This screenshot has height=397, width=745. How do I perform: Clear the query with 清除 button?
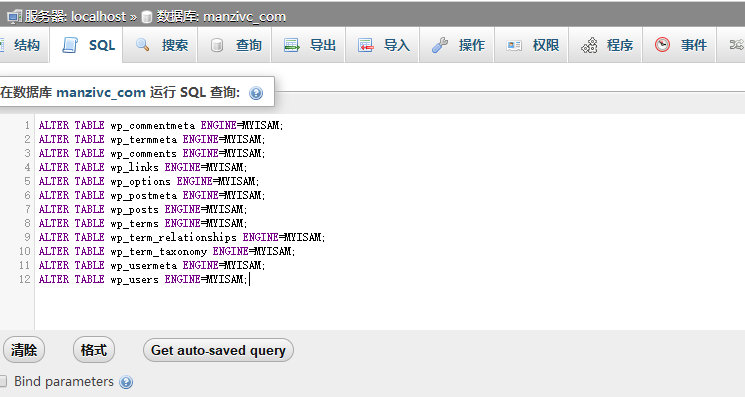coord(24,350)
